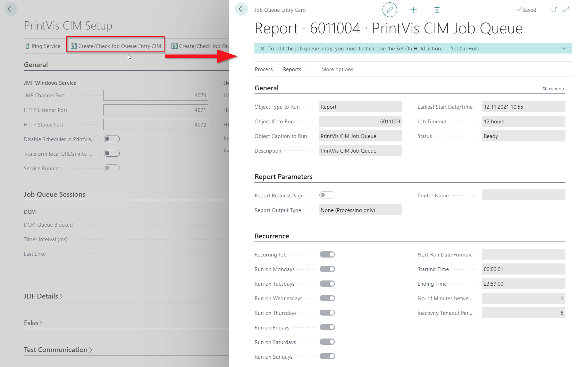Click Show more in General section

tap(554, 89)
